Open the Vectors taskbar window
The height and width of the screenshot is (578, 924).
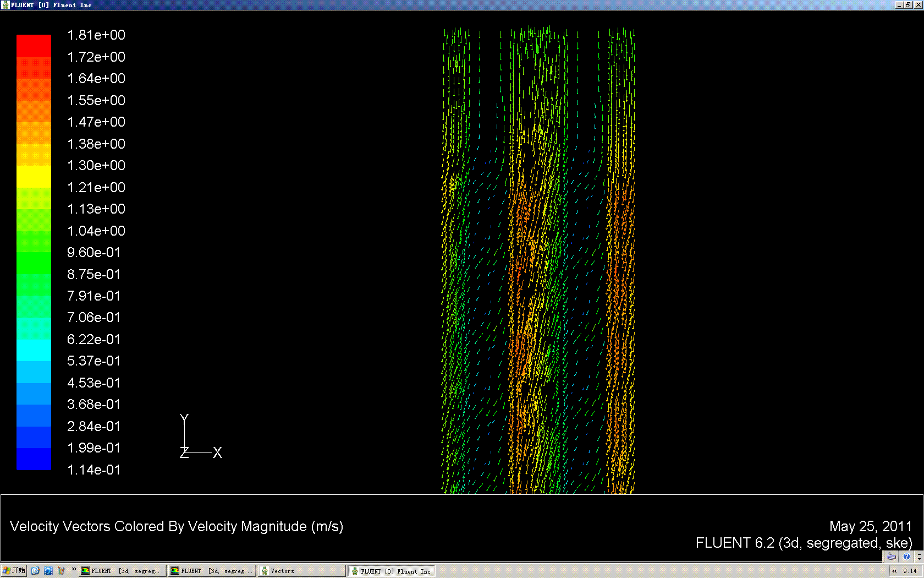click(x=301, y=571)
